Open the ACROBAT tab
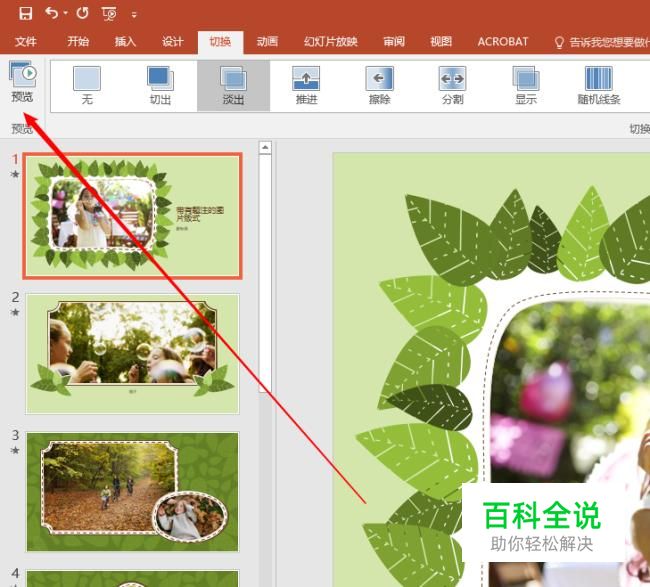The image size is (650, 587). click(x=503, y=41)
